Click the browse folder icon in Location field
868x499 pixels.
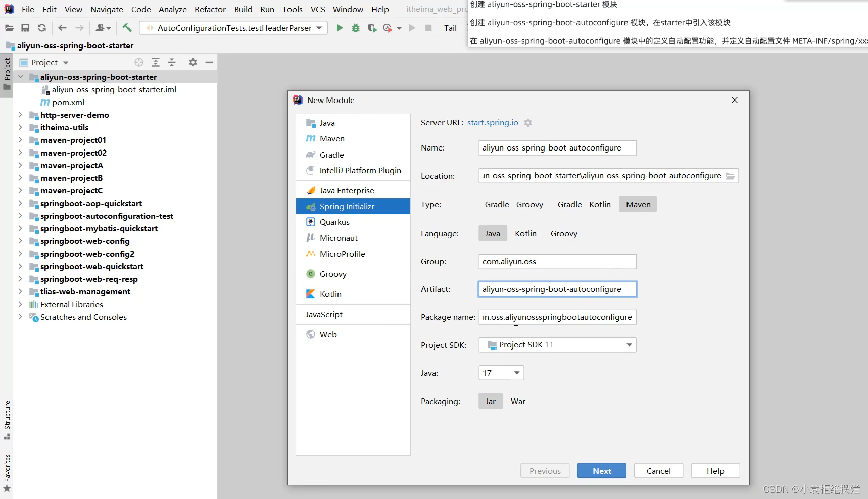tap(730, 176)
